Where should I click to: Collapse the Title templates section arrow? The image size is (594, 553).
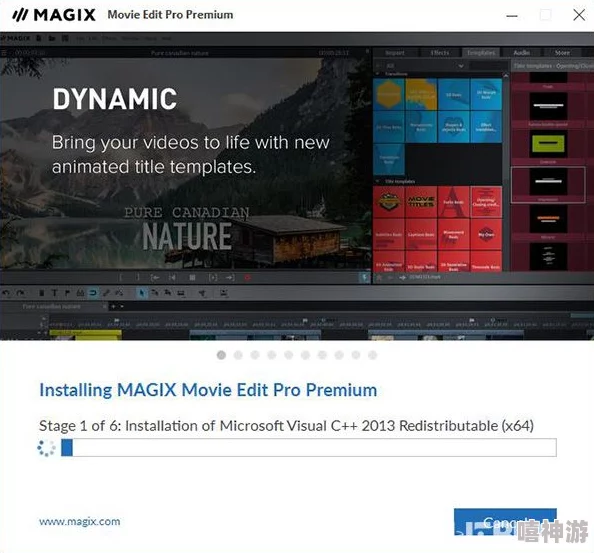(x=378, y=181)
